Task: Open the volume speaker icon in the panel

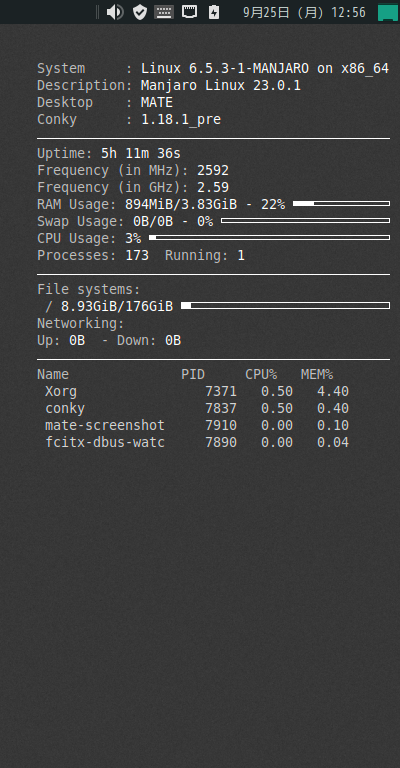Action: (115, 12)
